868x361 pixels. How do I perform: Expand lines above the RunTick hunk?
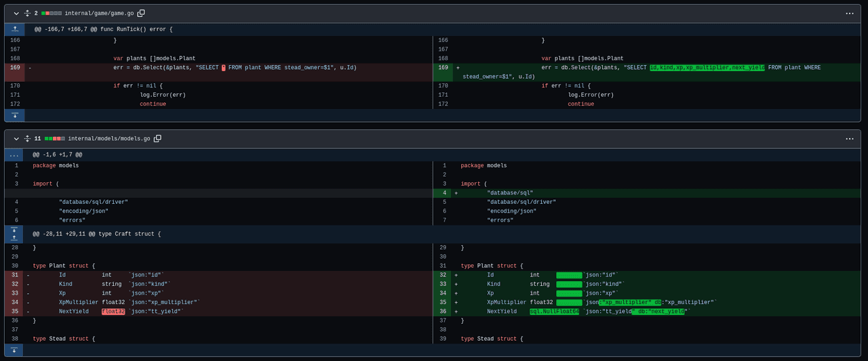(x=14, y=29)
